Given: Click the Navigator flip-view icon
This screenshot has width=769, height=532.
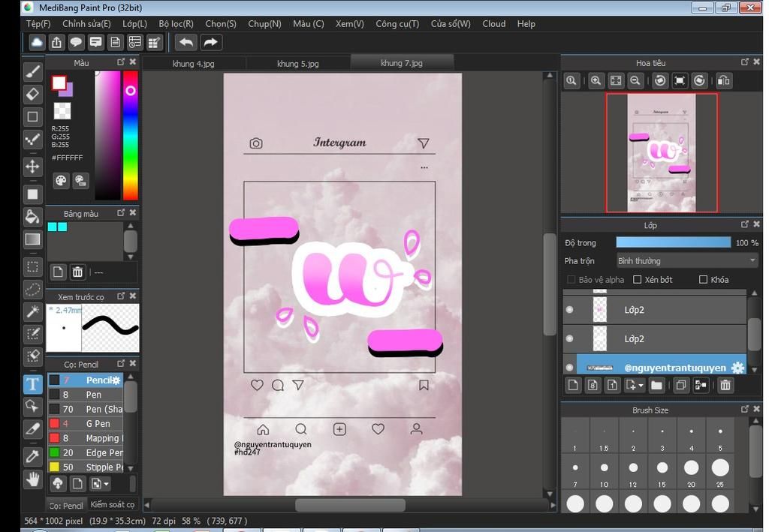Looking at the screenshot, I should coord(723,81).
